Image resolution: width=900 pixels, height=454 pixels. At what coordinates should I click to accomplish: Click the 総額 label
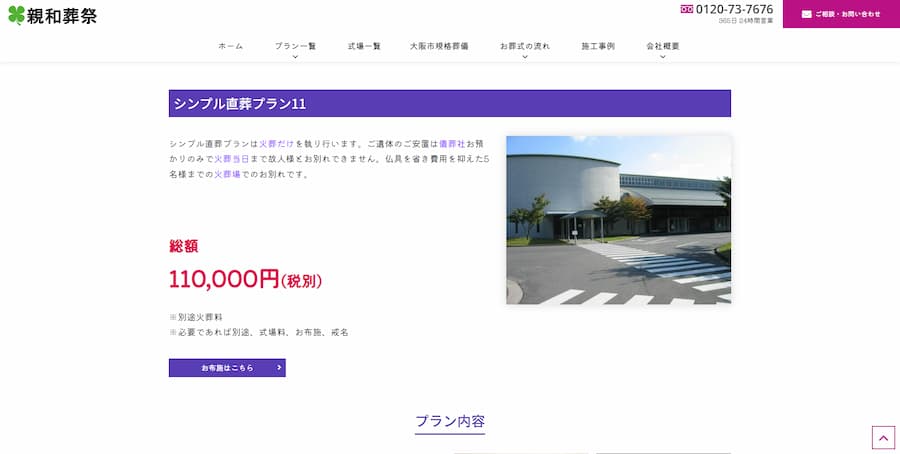184,246
